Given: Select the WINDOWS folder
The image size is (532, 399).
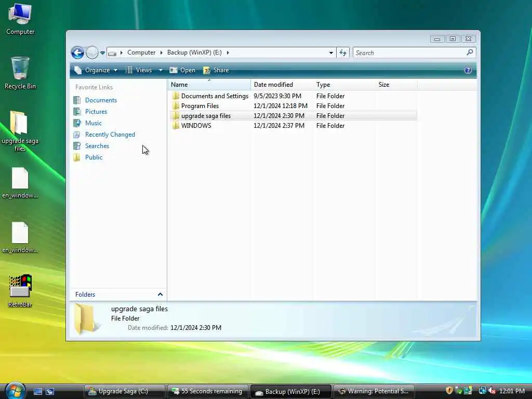Looking at the screenshot, I should [x=196, y=126].
